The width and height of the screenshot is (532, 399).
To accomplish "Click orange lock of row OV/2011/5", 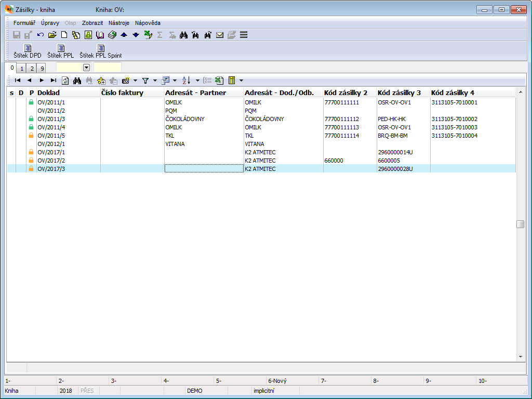I will click(x=31, y=136).
